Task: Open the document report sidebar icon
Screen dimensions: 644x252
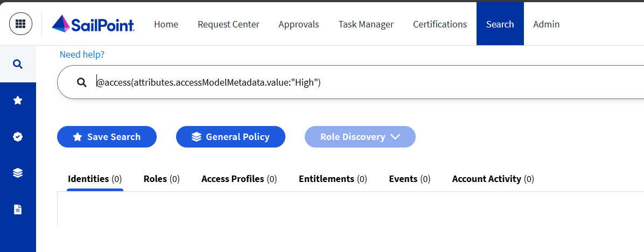Action: [18, 209]
